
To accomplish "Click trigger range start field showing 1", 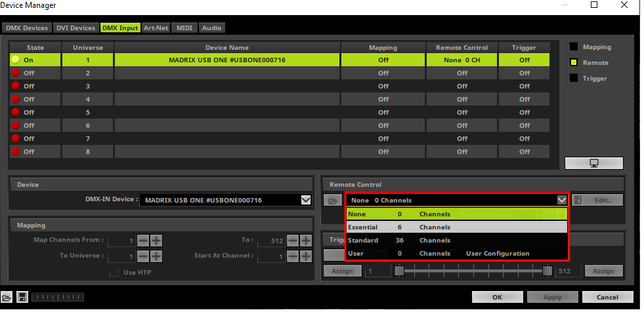I will (378, 271).
